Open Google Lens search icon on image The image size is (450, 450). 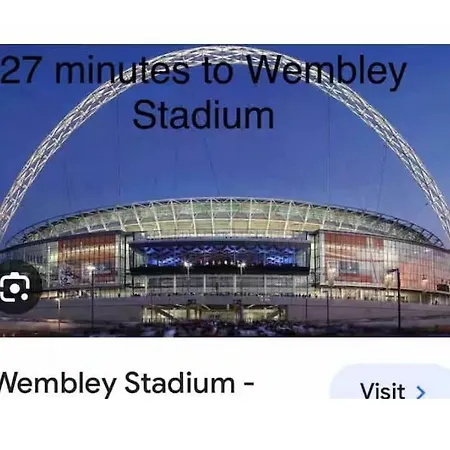15,287
